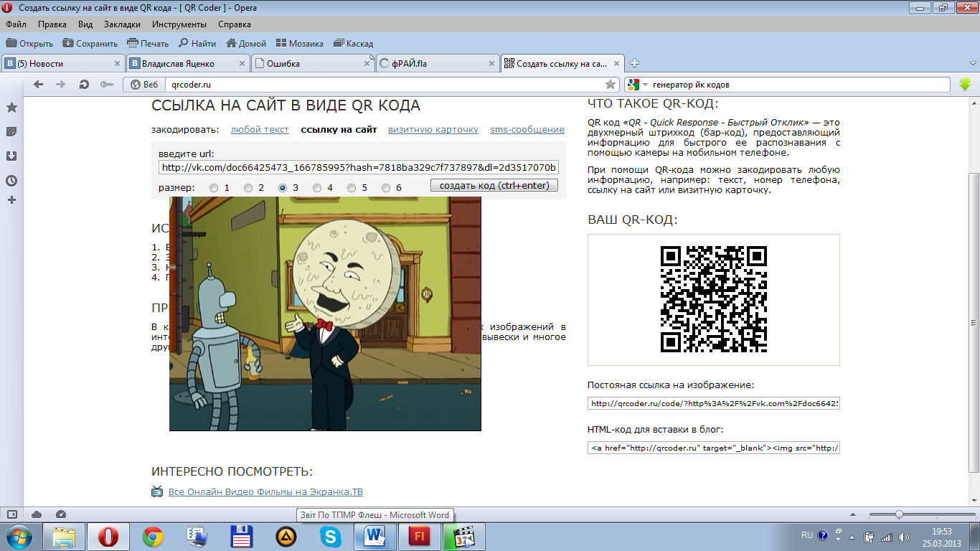Image resolution: width=980 pixels, height=551 pixels.
Task: Open the любой текст link
Action: [260, 130]
